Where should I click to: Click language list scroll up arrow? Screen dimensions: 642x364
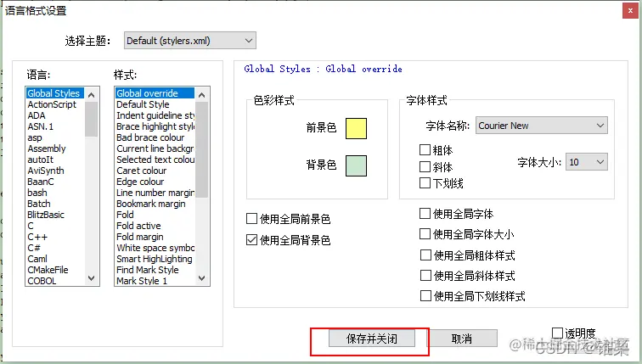click(92, 95)
